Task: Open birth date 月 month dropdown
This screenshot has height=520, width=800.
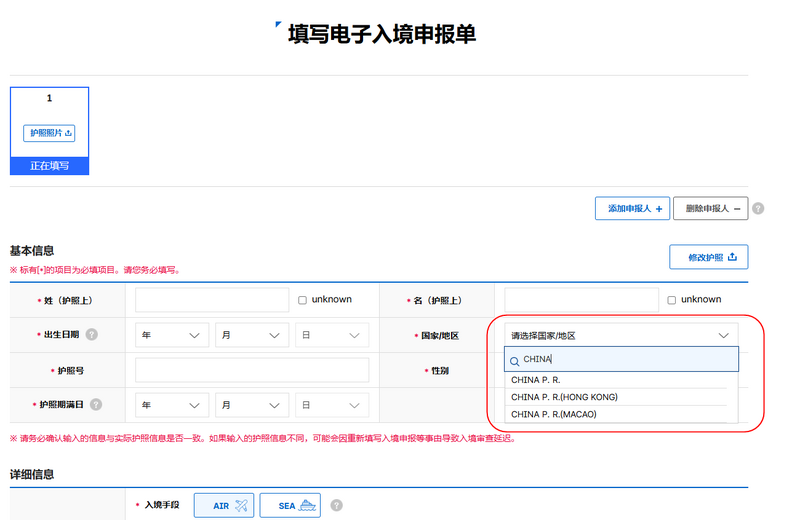Action: [252, 336]
